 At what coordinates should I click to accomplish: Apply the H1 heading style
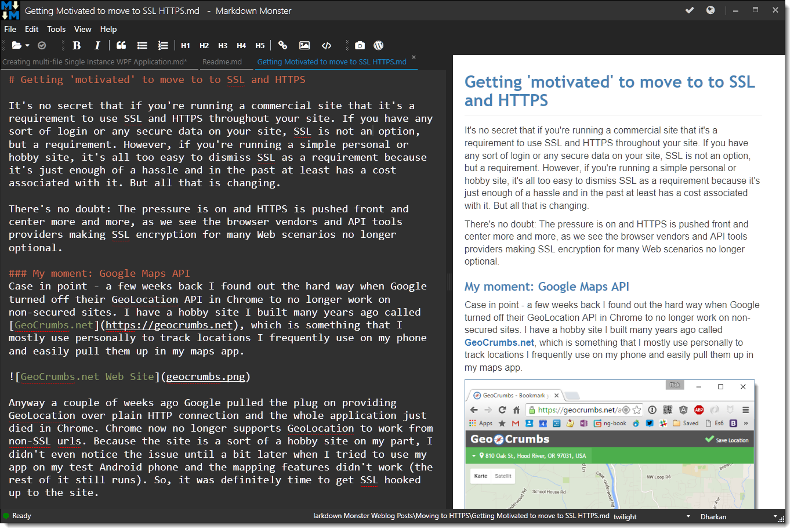pos(186,45)
